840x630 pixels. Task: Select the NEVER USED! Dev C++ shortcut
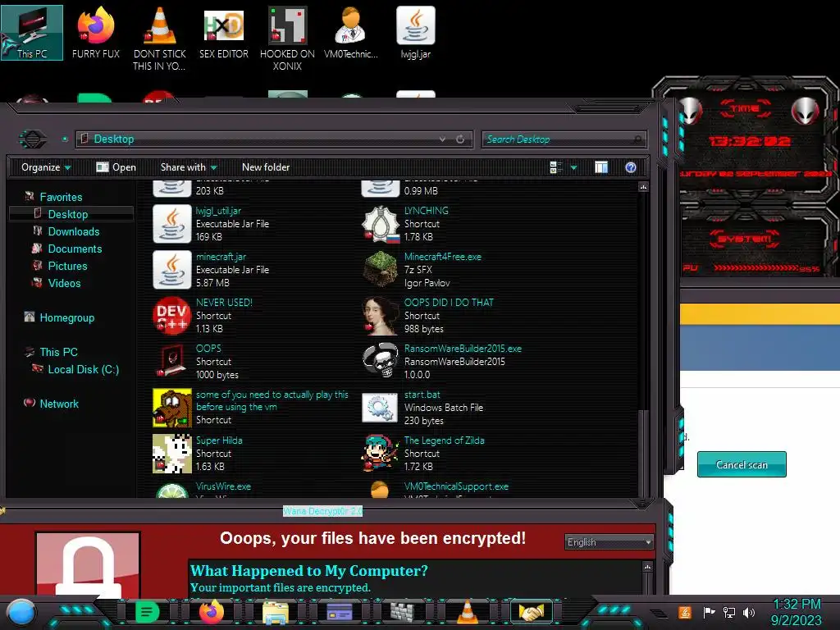pos(172,316)
